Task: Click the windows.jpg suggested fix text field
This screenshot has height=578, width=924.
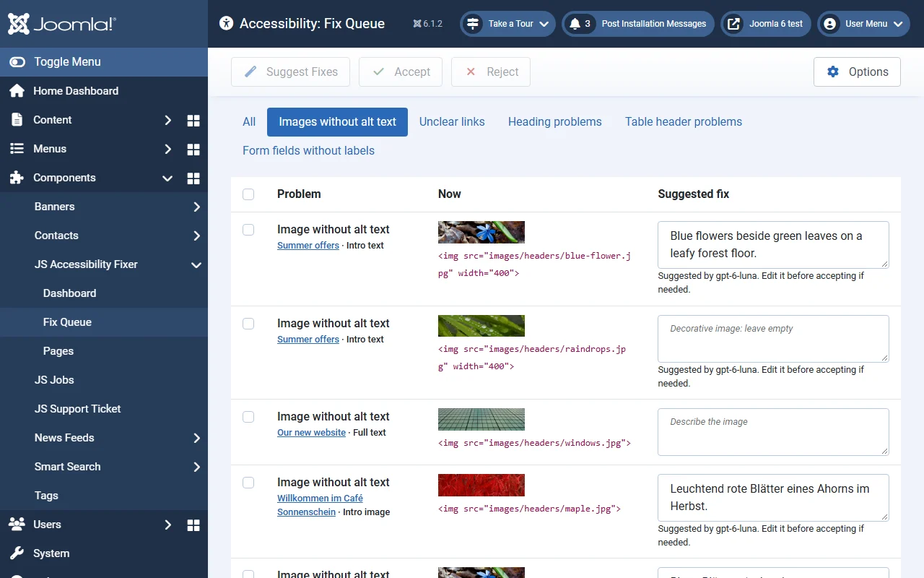Action: coord(773,432)
